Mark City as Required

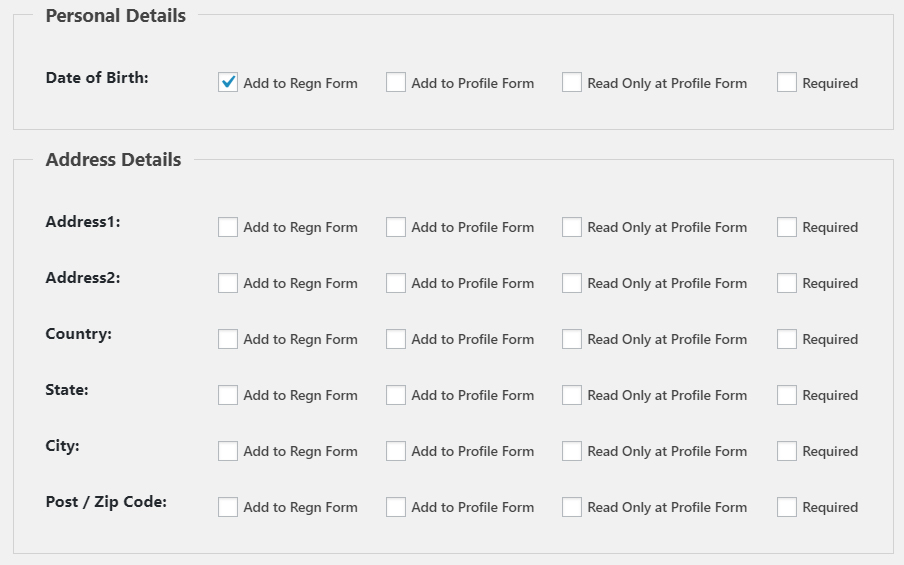(786, 451)
